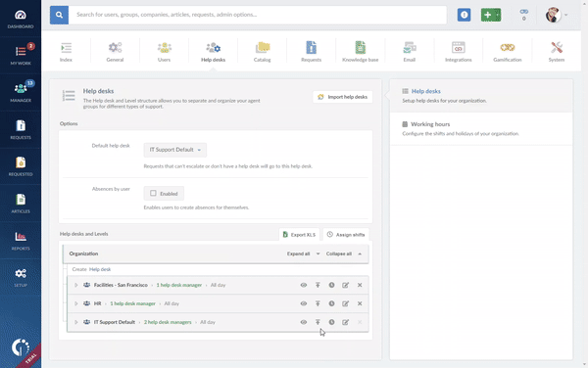Switch to the Catalog tab
This screenshot has width=588, height=368.
tap(262, 52)
